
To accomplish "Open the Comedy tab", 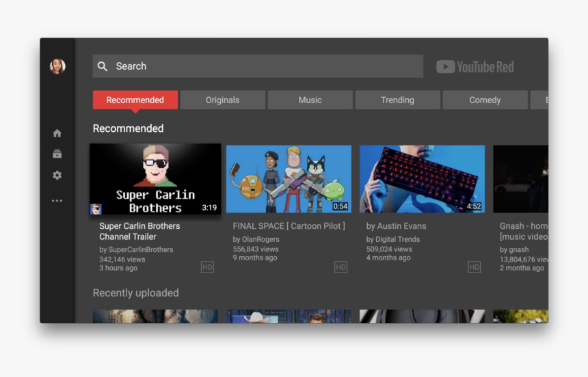I will [485, 100].
